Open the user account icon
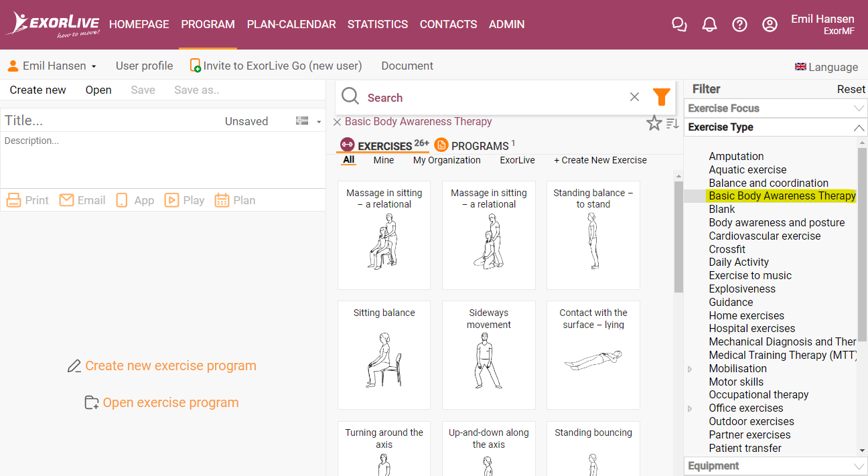The height and width of the screenshot is (476, 868). pos(770,25)
